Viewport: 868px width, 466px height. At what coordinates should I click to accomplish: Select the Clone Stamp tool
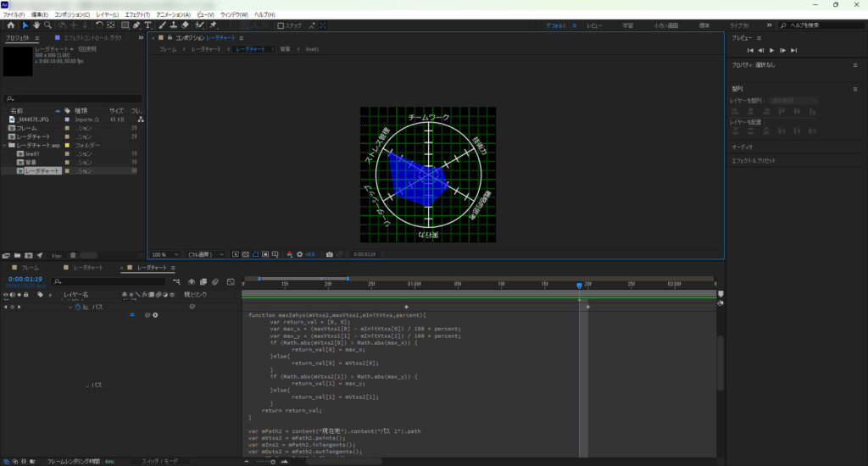coord(173,25)
